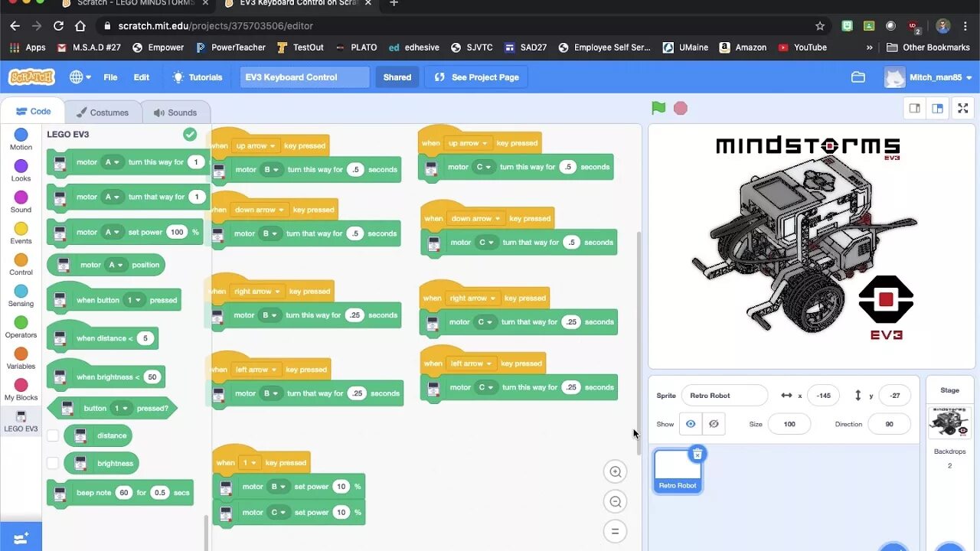Screen dimensions: 980x551
Task: Click the red stop sign button
Action: pos(681,108)
